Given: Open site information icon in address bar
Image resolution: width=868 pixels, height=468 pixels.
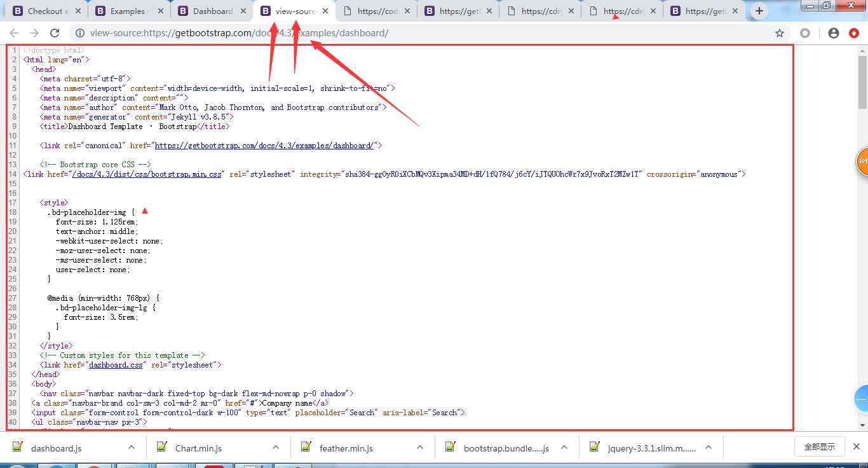Looking at the screenshot, I should 79,33.
